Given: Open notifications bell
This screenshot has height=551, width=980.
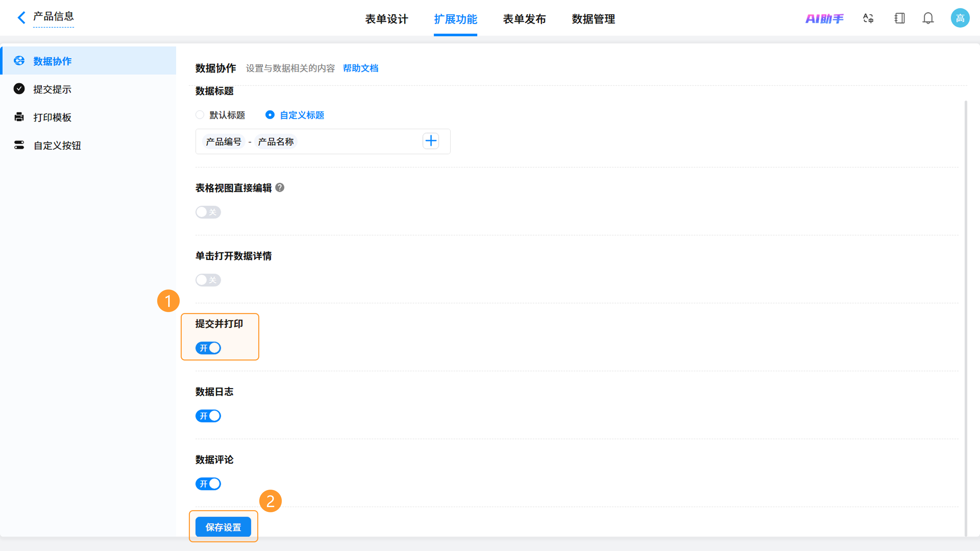Looking at the screenshot, I should (x=928, y=18).
